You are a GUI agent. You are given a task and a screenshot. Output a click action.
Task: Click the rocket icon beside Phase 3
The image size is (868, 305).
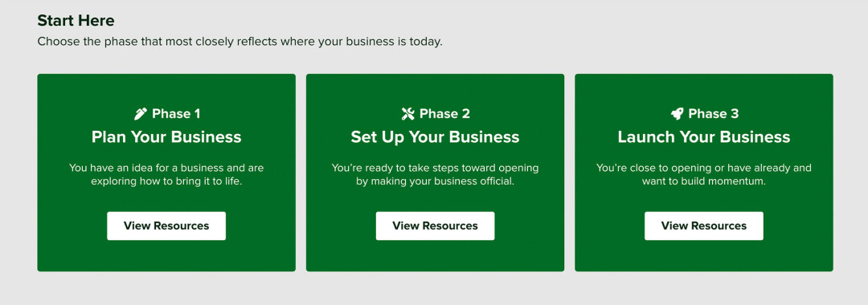(677, 114)
